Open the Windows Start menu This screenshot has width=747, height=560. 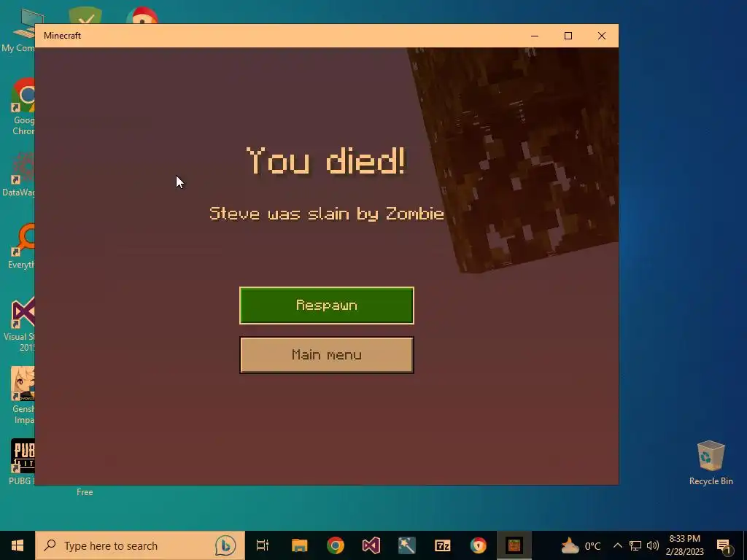click(x=18, y=545)
